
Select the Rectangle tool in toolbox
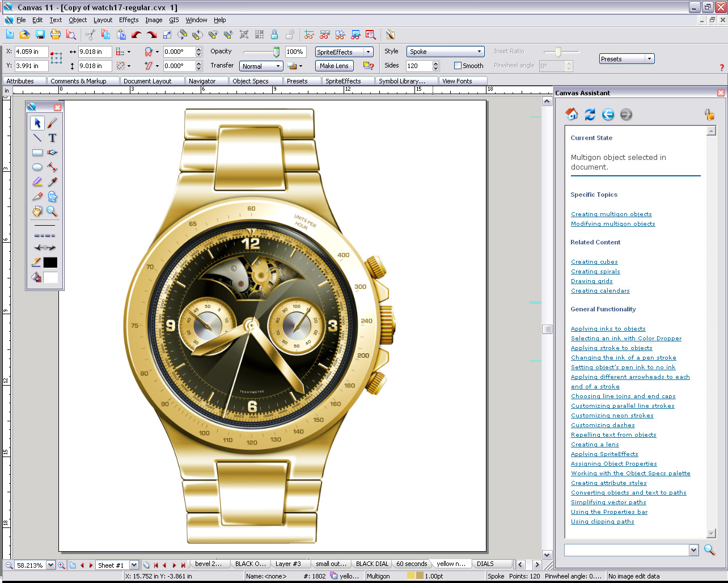37,153
